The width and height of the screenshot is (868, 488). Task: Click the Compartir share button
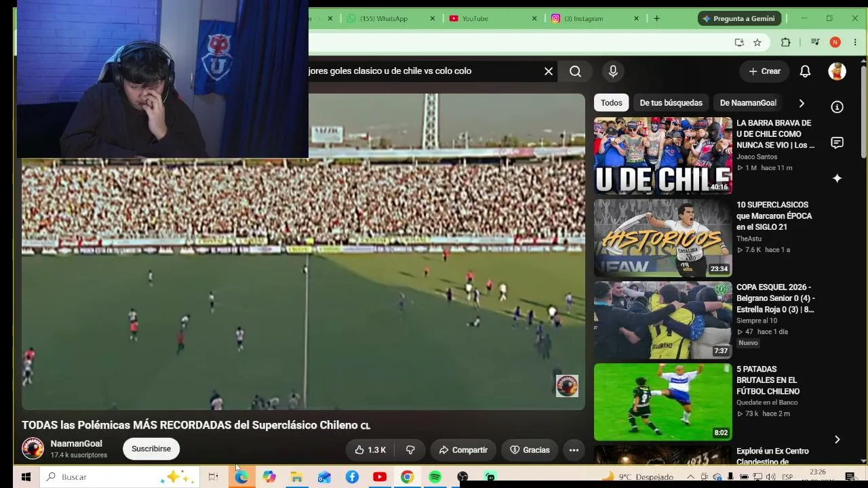point(463,450)
